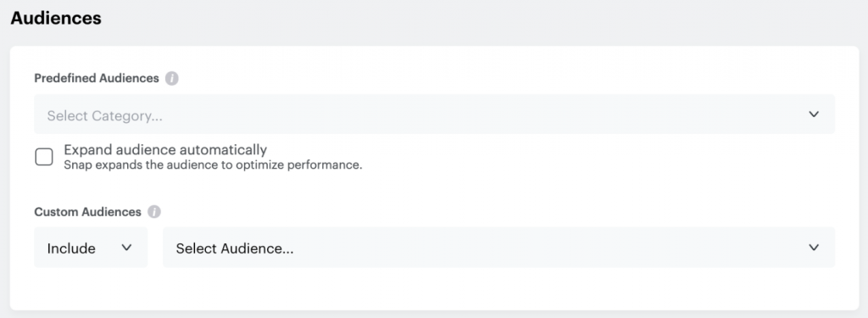868x318 pixels.
Task: Click the word Include in custom audience selector
Action: click(x=71, y=248)
